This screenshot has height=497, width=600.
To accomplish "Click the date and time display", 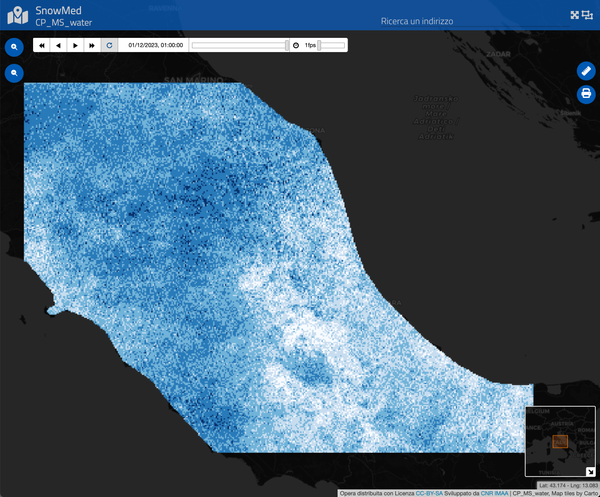I will [155, 45].
